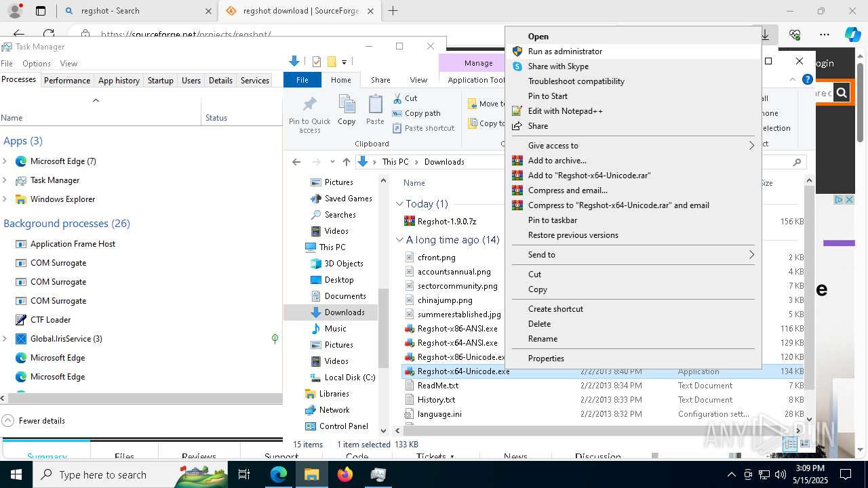868x488 pixels.
Task: Open the View ribbon tab in Explorer
Action: 418,80
